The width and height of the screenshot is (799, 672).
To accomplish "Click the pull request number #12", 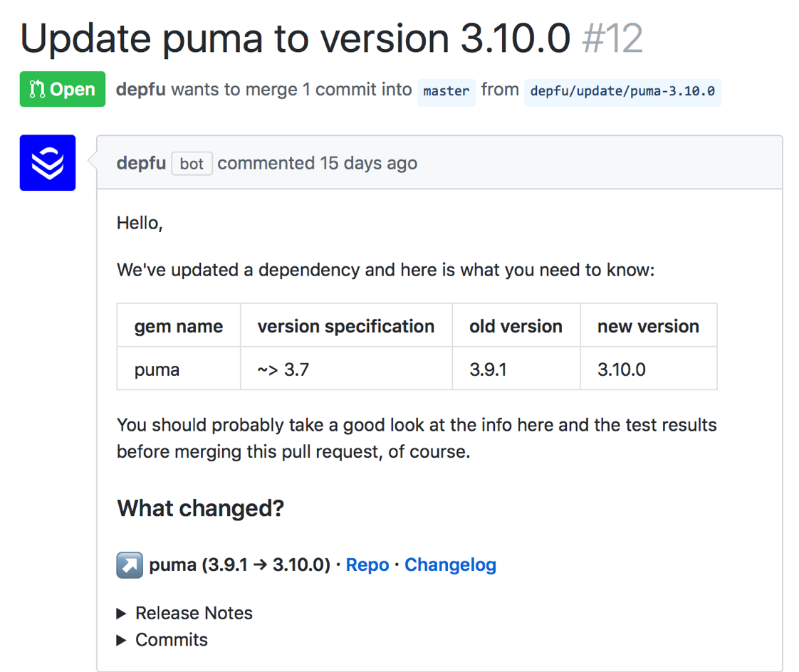I will coord(612,39).
